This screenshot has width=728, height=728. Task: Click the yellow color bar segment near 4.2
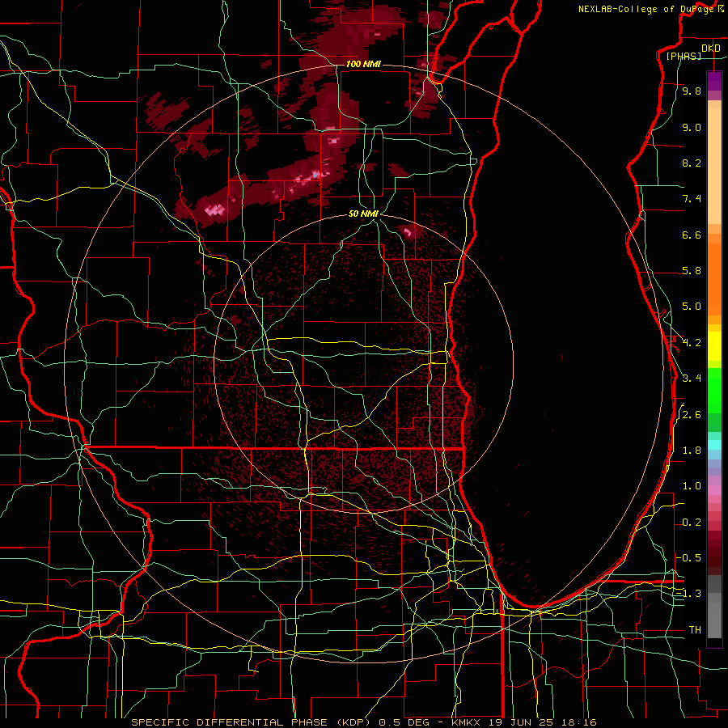click(x=714, y=346)
